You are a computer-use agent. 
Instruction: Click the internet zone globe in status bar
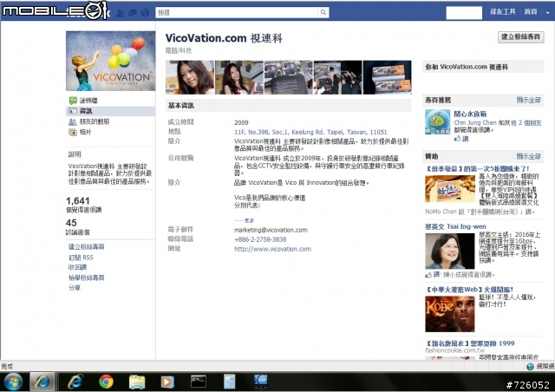pyautogui.click(x=530, y=367)
